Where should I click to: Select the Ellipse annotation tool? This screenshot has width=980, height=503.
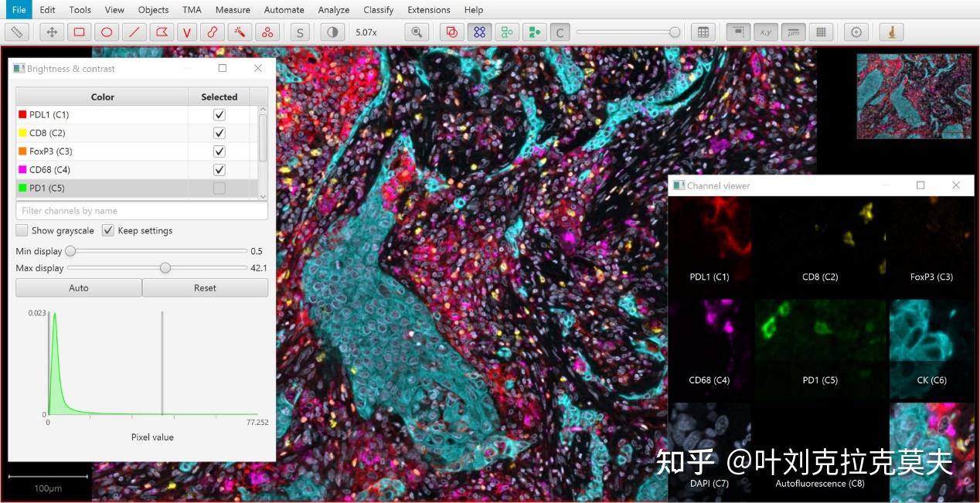[x=107, y=32]
